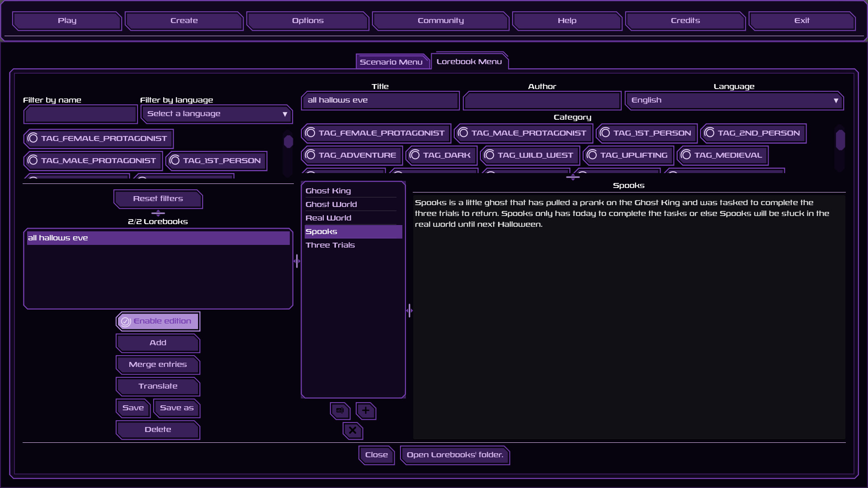Click the X icon to delete the entry
Viewport: 868px width, 488px height.
coord(353,431)
